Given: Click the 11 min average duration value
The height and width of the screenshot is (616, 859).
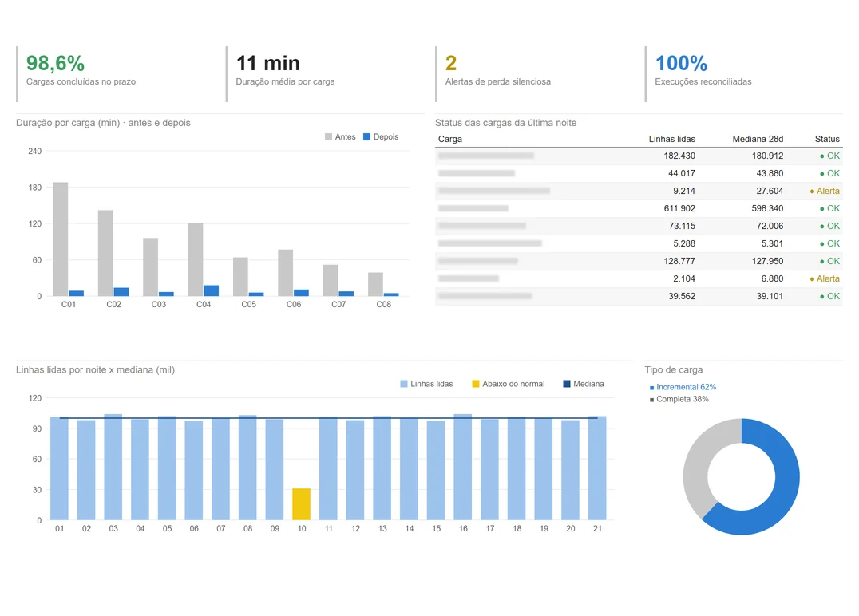Looking at the screenshot, I should tap(268, 64).
